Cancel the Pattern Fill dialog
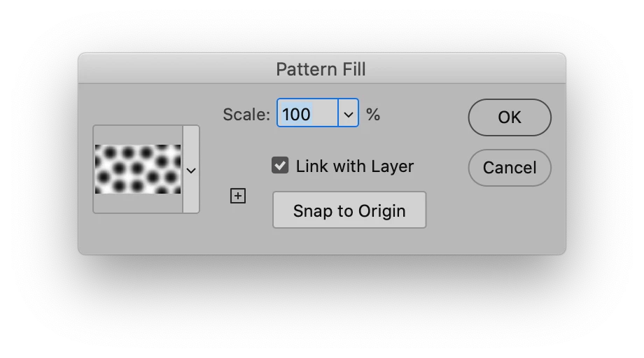The width and height of the screenshot is (644, 358). [x=509, y=168]
